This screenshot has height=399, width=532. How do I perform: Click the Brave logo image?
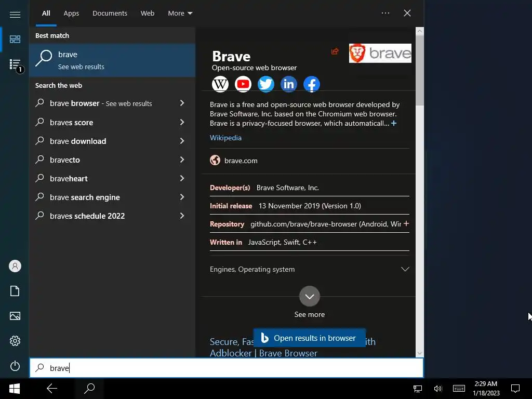coord(380,54)
